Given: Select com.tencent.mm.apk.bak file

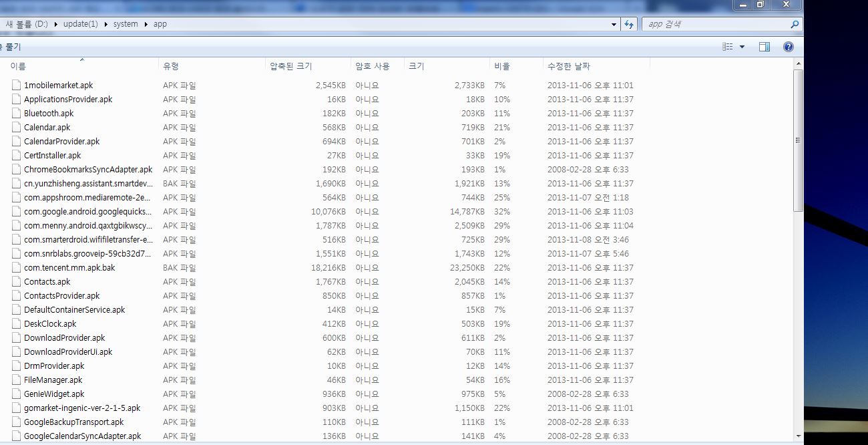Looking at the screenshot, I should coord(69,268).
